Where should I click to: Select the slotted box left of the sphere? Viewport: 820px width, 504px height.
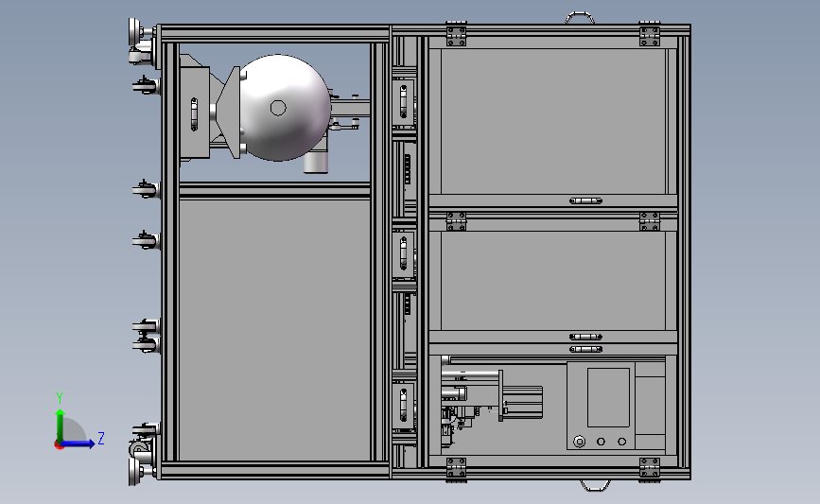click(x=195, y=113)
